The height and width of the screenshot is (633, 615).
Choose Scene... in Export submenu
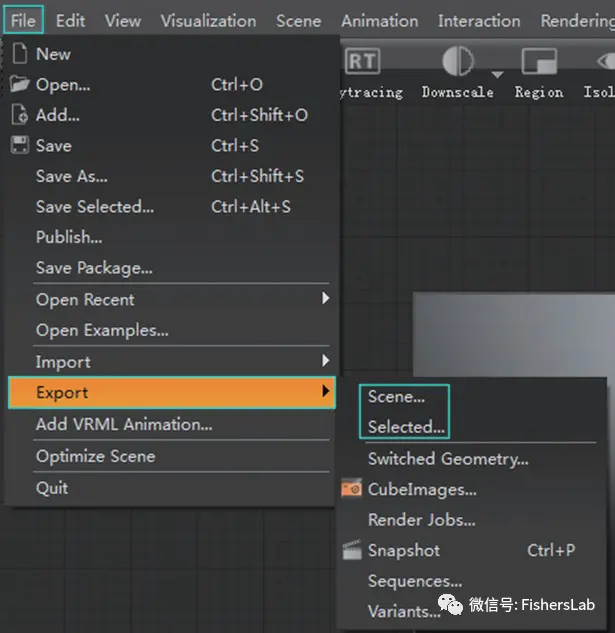pyautogui.click(x=396, y=396)
